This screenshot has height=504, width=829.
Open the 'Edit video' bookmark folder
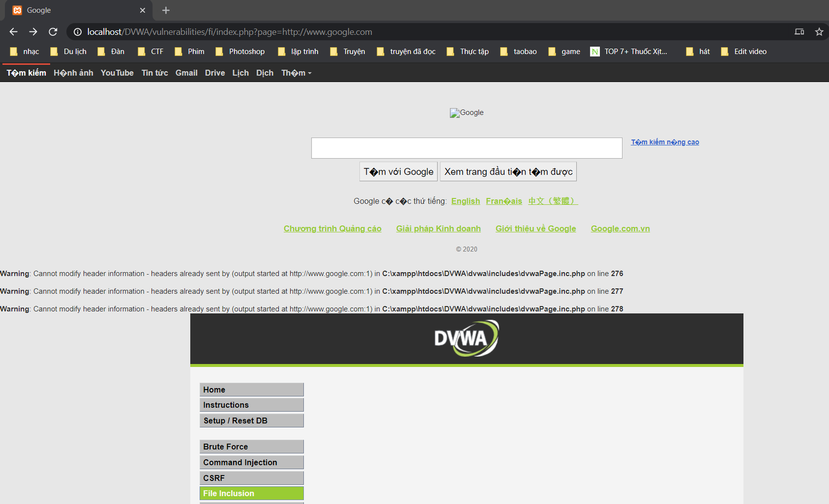[x=744, y=51]
